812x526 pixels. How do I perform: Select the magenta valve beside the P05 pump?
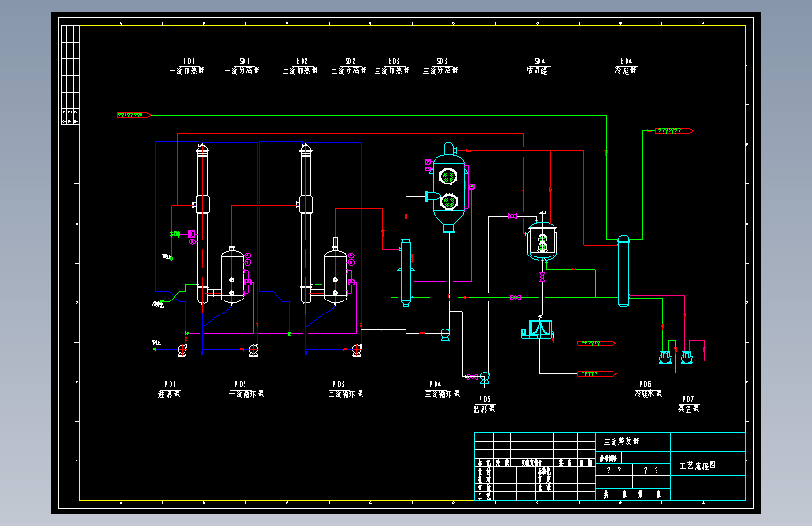(472, 377)
